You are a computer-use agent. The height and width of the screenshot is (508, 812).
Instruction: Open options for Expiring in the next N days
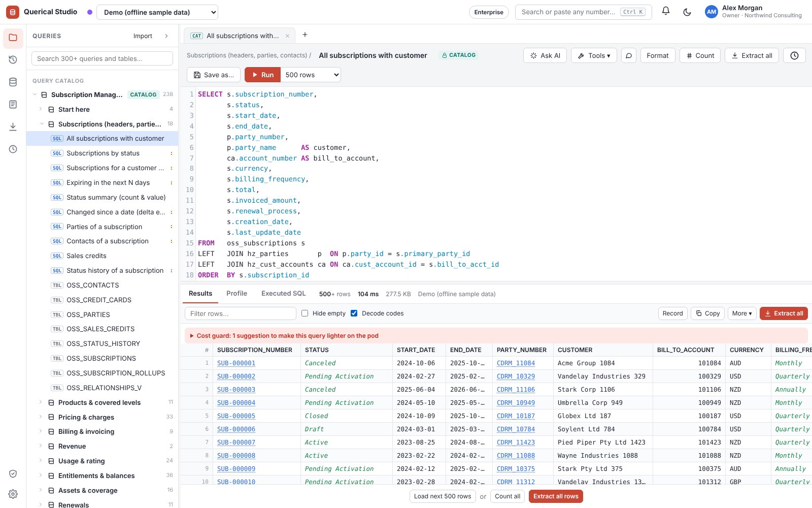pyautogui.click(x=171, y=183)
